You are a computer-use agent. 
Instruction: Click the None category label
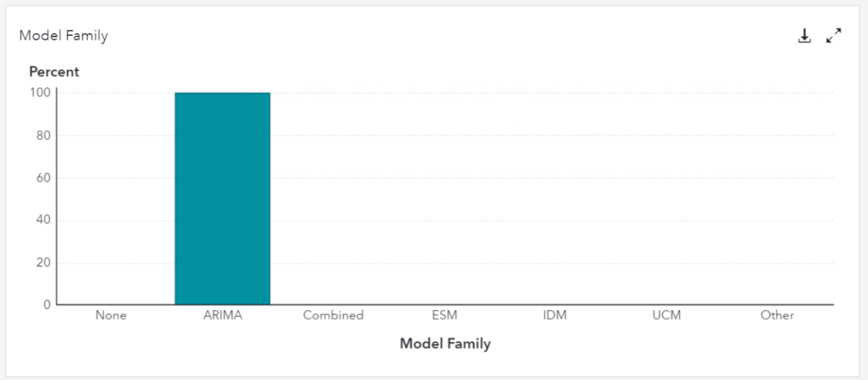point(111,316)
